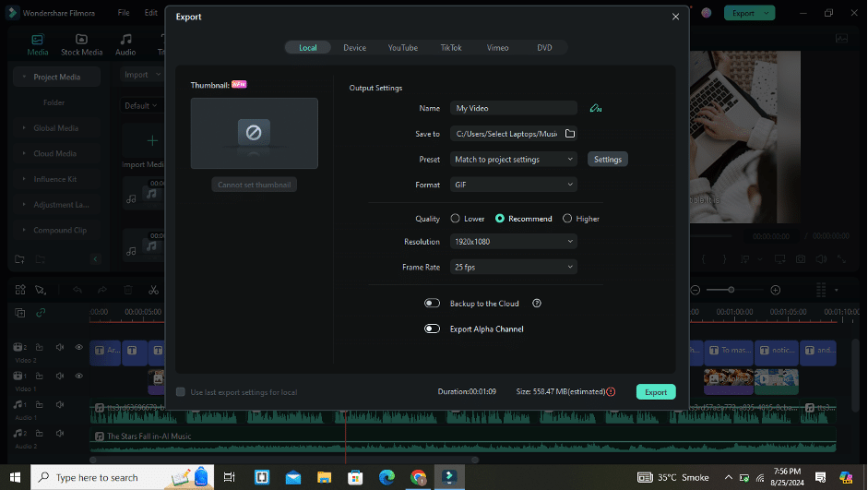868x490 pixels.
Task: Expand the Cloud Media tree item
Action: [x=24, y=153]
